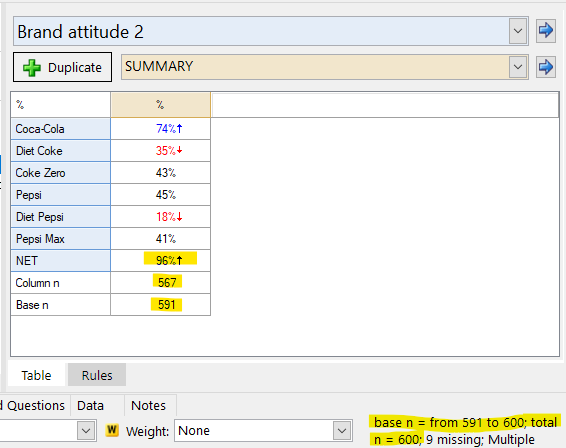Open the Questions tab
The image size is (566, 448).
click(x=35, y=405)
